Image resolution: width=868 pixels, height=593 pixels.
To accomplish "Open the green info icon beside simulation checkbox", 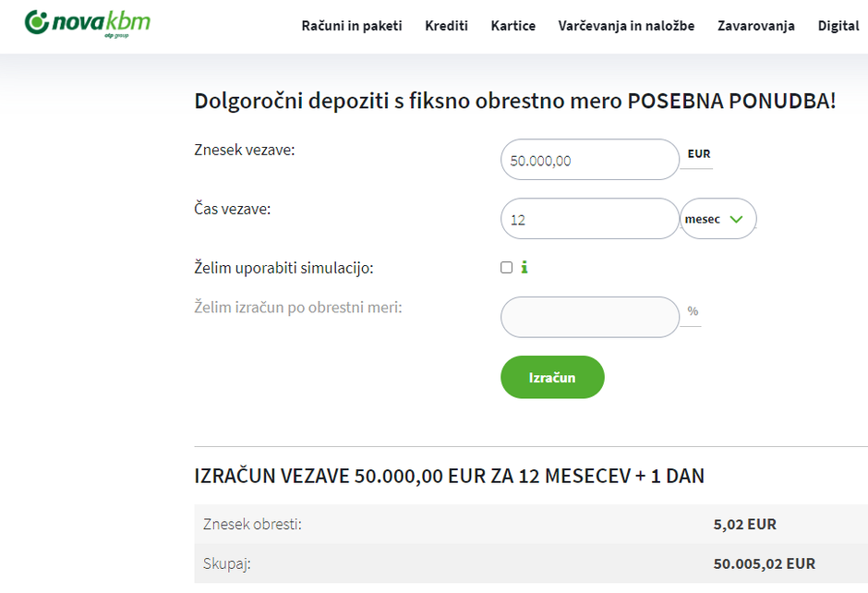I will (x=525, y=267).
